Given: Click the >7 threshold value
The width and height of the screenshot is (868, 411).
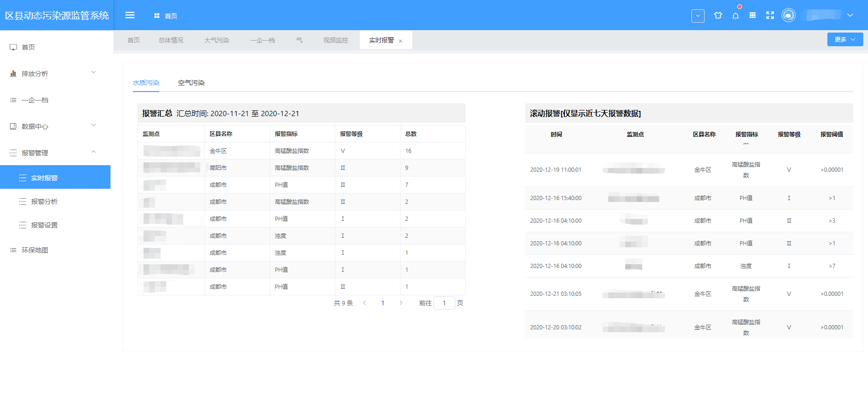Looking at the screenshot, I should pyautogui.click(x=832, y=266).
